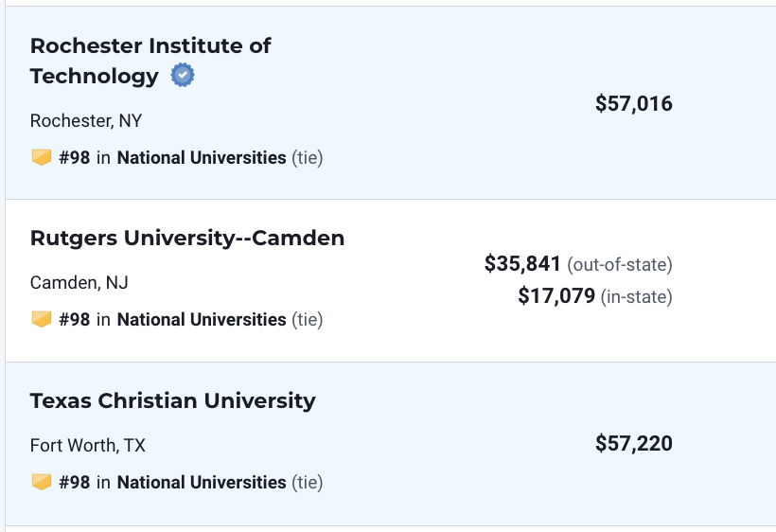
Task: Click the Fort Worth, TX location text
Action: [x=88, y=446]
